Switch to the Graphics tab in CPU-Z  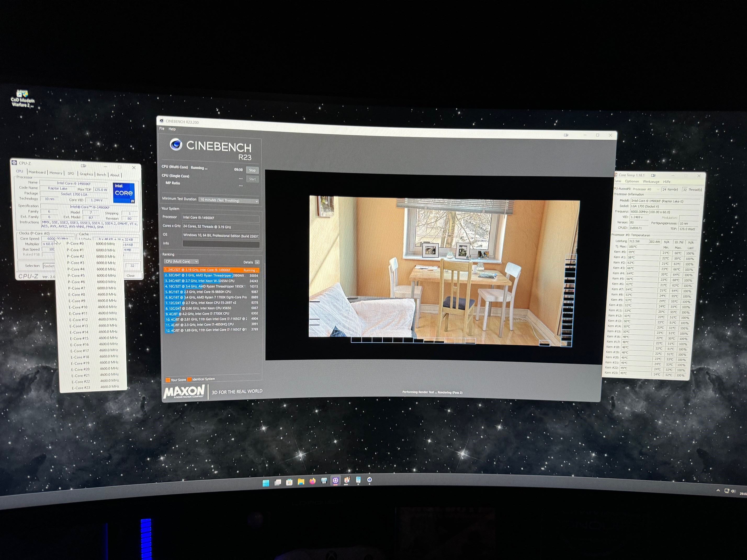[x=86, y=174]
